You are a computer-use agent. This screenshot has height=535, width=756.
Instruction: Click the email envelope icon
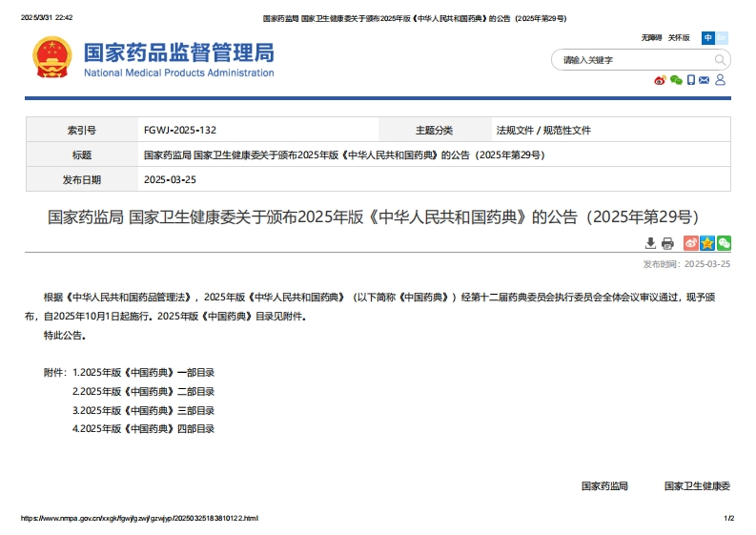pyautogui.click(x=705, y=80)
